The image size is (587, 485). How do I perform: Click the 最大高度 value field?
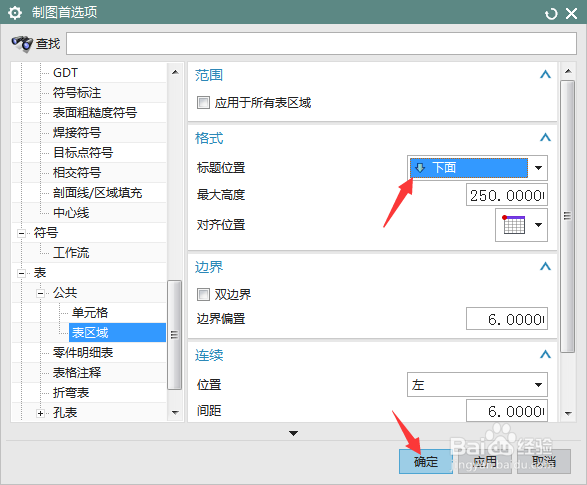click(507, 195)
